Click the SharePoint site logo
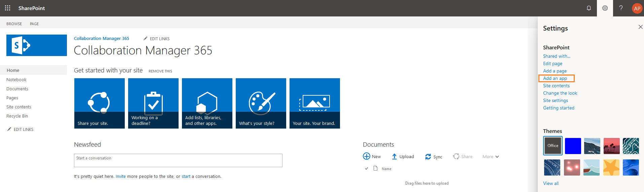 pos(37,45)
